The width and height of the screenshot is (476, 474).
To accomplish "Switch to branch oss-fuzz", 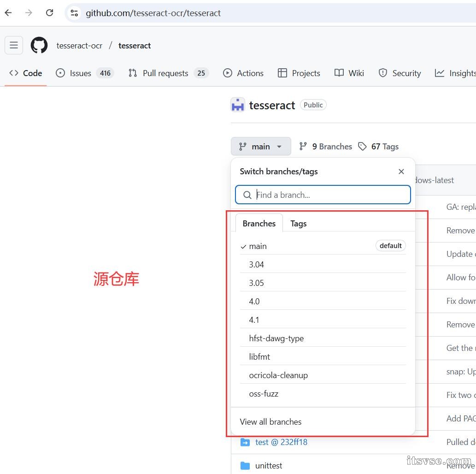I will pyautogui.click(x=323, y=394).
